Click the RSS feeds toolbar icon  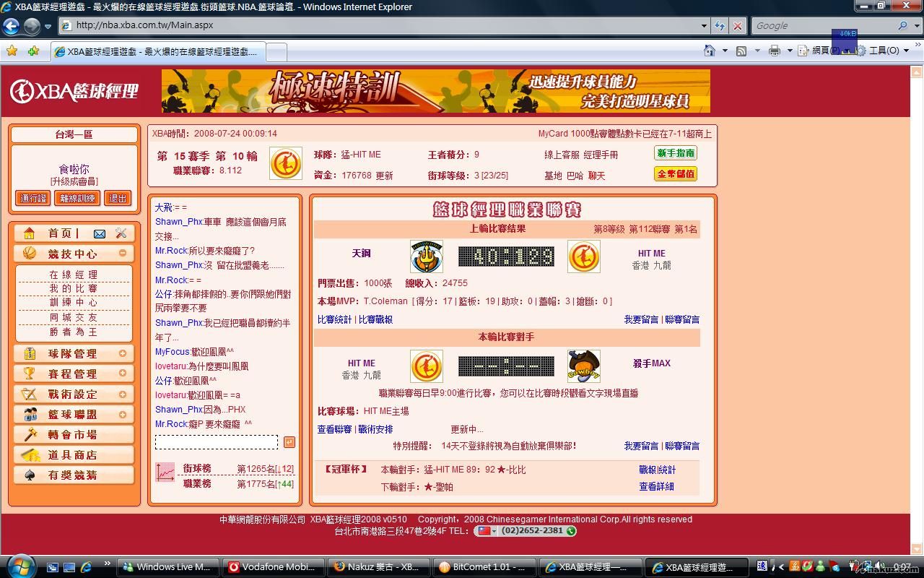pos(741,51)
